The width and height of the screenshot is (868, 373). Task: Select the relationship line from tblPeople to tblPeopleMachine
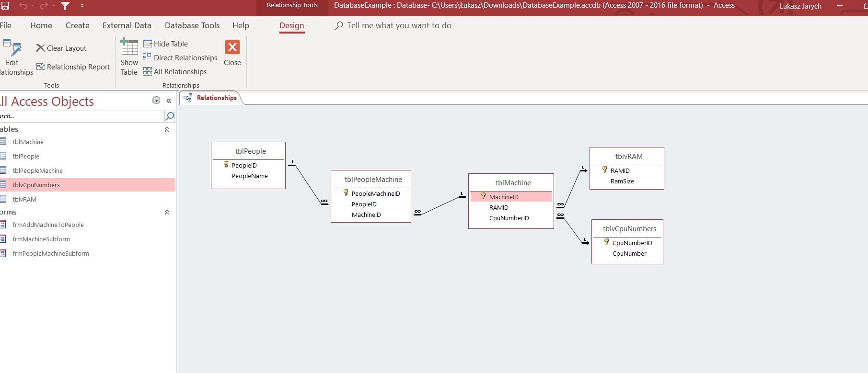click(308, 184)
